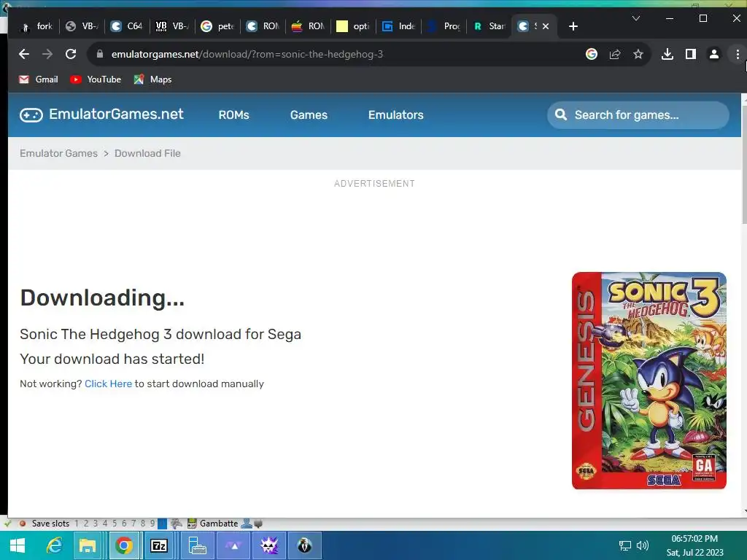
Task: Reload the current page
Action: pos(71,54)
